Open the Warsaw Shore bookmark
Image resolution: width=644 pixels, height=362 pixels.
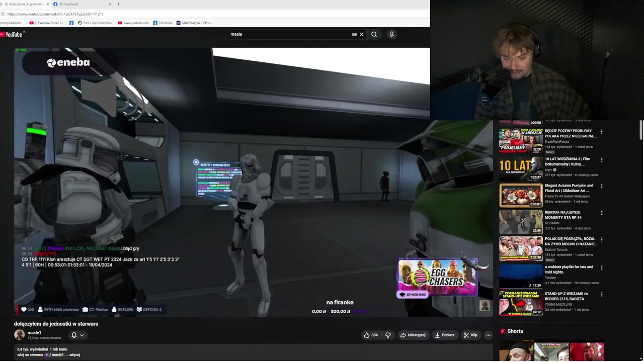(x=46, y=23)
